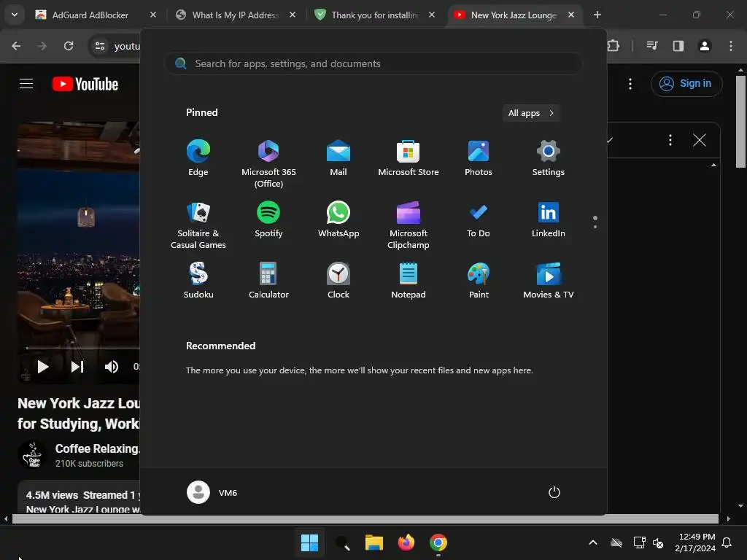Open Chrome media controls icon
This screenshot has width=747, height=560.
coord(652,46)
